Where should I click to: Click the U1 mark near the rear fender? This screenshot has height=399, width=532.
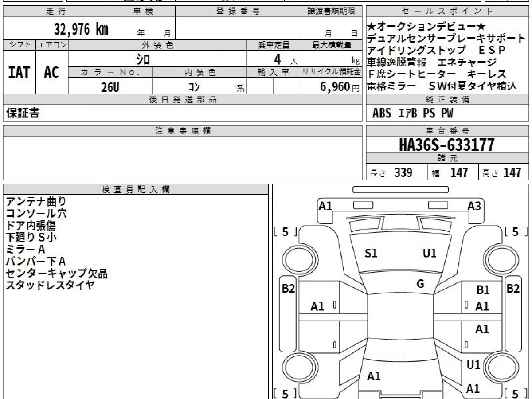474,365
